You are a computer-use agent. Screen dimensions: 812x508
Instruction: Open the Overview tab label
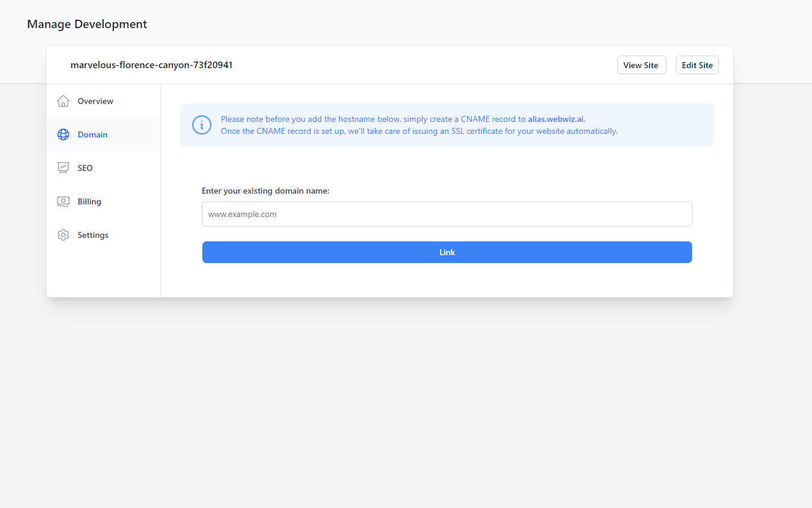[96, 101]
